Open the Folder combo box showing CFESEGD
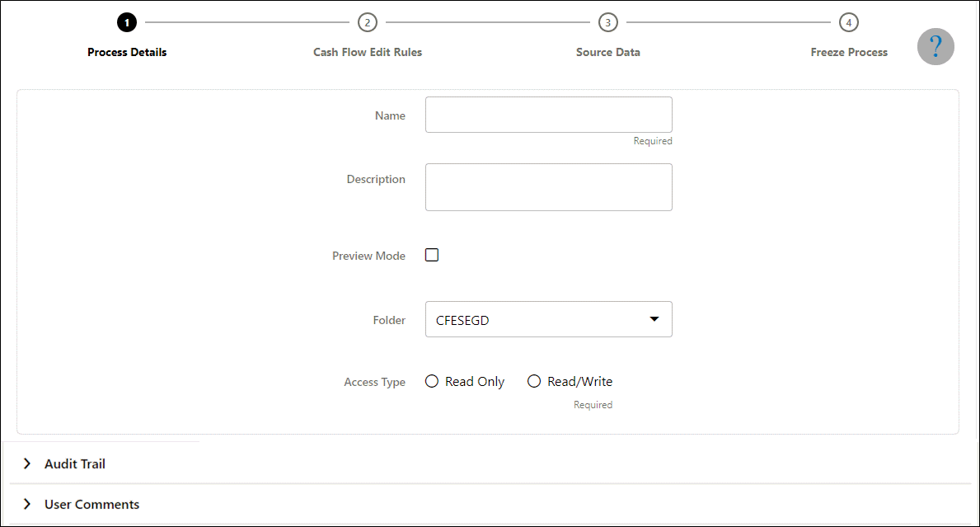 pyautogui.click(x=549, y=319)
